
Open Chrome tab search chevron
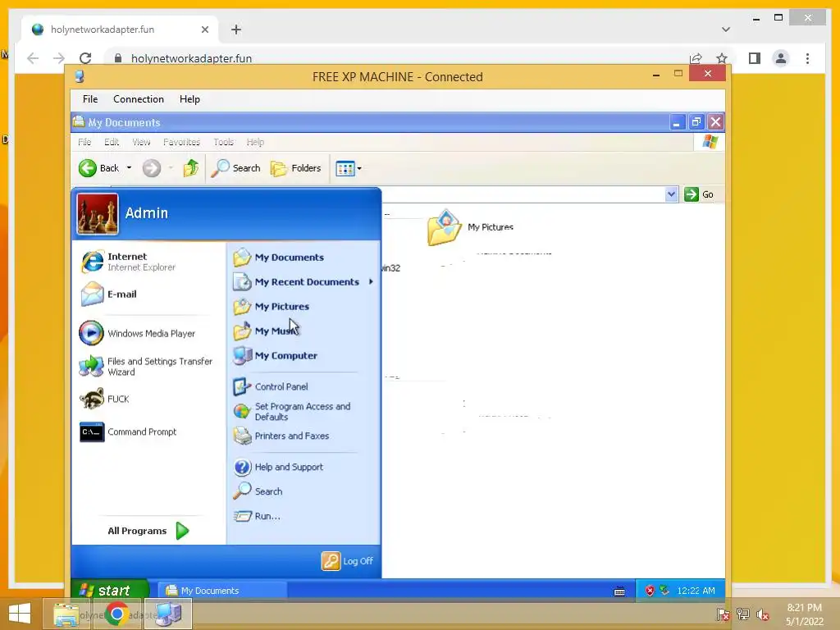pyautogui.click(x=726, y=30)
